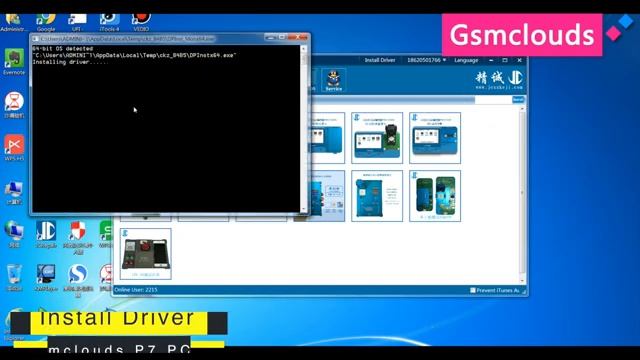The width and height of the screenshot is (640, 360).
Task: Open green icon partly hidden by JC window
Action: coord(105,235)
